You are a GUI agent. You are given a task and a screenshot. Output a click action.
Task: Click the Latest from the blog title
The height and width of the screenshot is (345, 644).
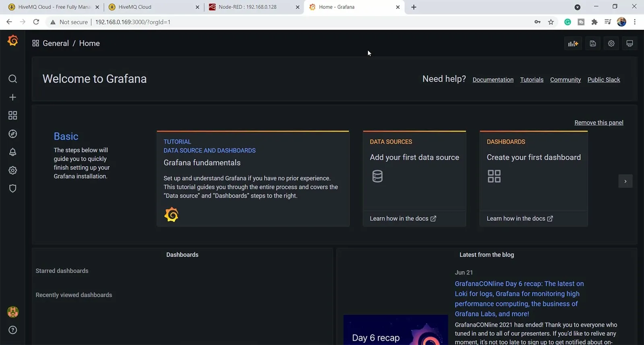pos(487,255)
